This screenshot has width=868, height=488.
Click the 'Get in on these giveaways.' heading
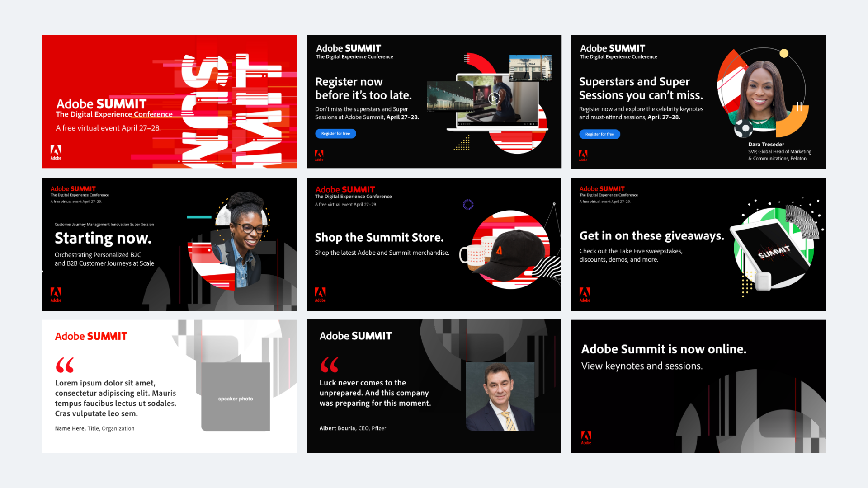(x=652, y=236)
